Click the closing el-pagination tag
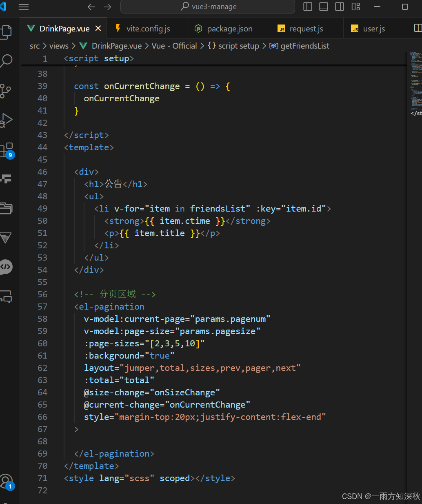This screenshot has height=504, width=422. point(114,454)
